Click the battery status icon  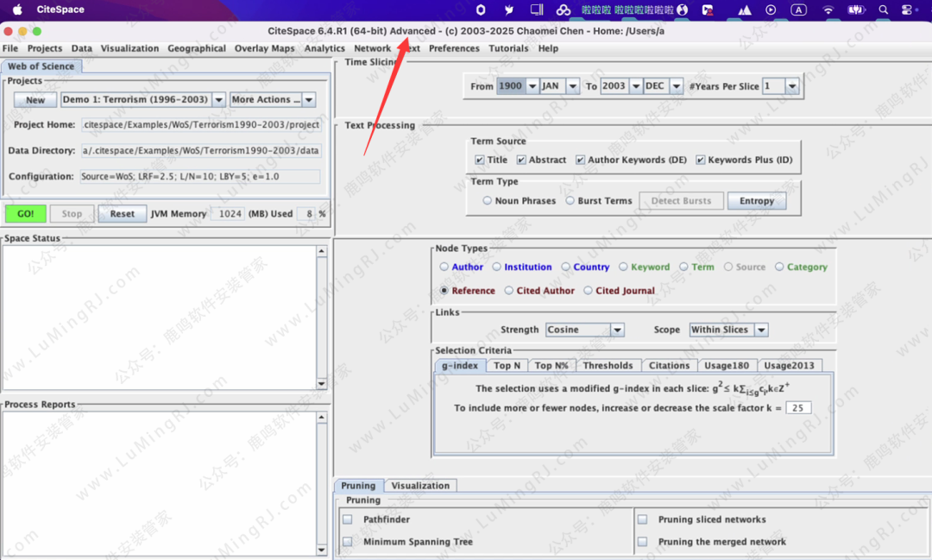point(855,9)
